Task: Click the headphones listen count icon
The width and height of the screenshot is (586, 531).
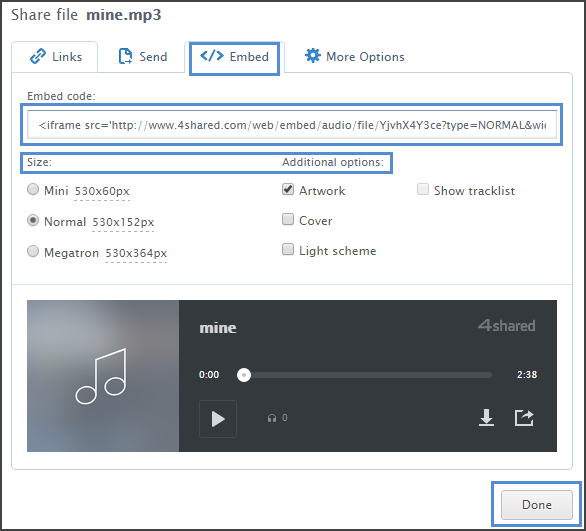Action: [272, 418]
